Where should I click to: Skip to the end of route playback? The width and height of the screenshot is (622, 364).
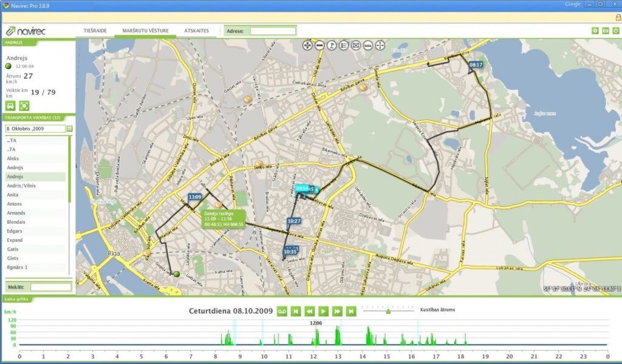coord(350,311)
